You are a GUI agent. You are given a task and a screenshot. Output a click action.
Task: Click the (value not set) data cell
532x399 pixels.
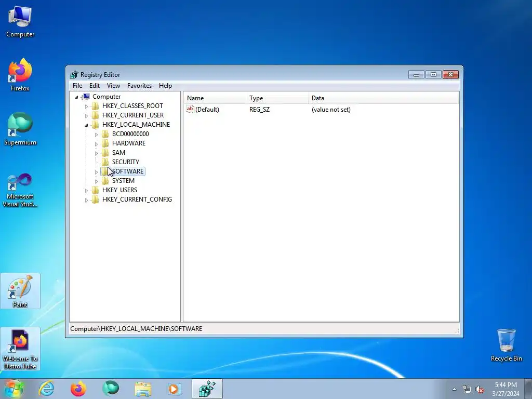point(331,109)
